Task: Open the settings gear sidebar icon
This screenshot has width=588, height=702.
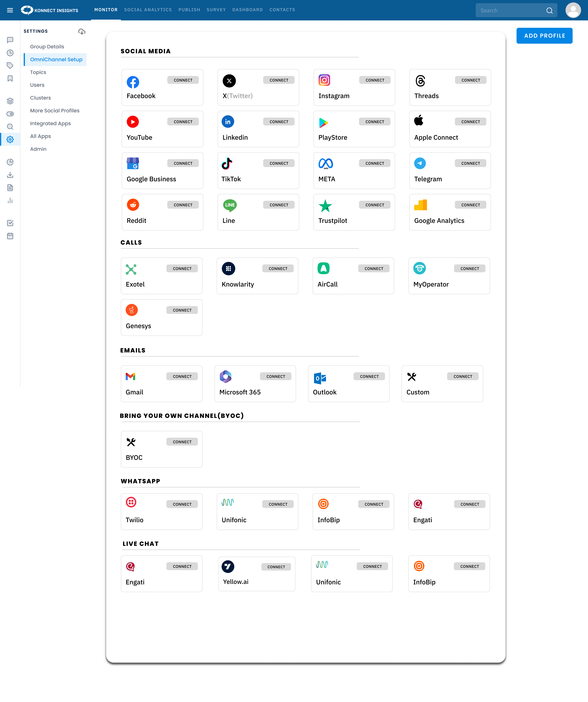Action: click(10, 139)
